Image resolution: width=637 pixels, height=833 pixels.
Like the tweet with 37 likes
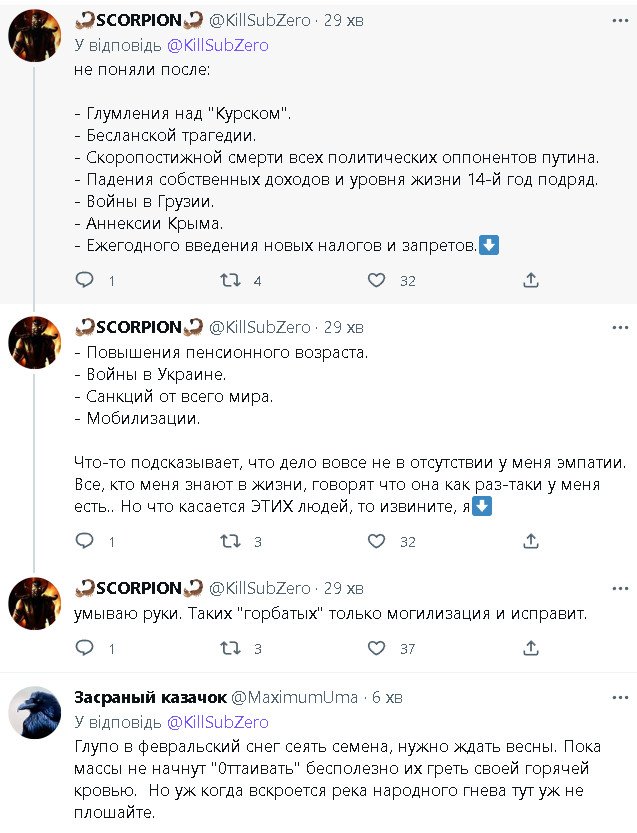click(376, 648)
